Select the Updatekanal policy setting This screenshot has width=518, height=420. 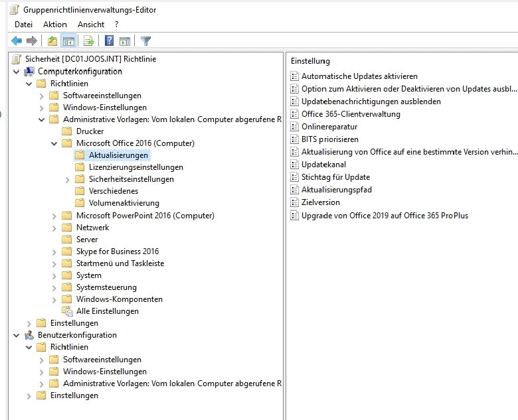[323, 165]
